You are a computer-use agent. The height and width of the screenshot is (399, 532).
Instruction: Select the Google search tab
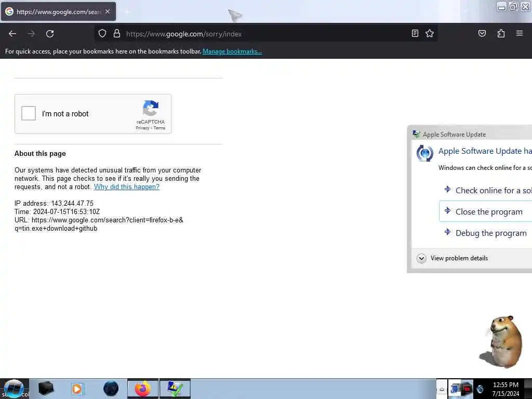coord(58,11)
